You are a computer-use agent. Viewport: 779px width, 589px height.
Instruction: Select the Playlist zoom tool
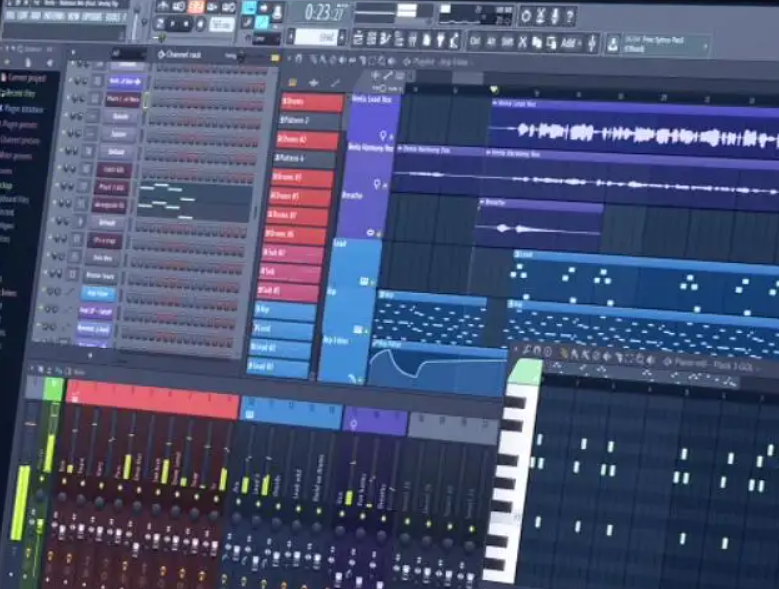[382, 62]
